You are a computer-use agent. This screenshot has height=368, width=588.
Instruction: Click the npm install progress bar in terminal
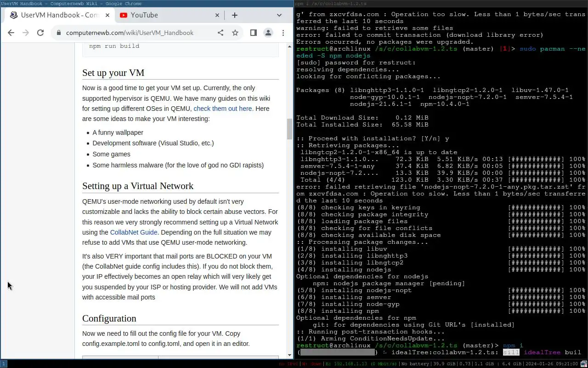338,352
